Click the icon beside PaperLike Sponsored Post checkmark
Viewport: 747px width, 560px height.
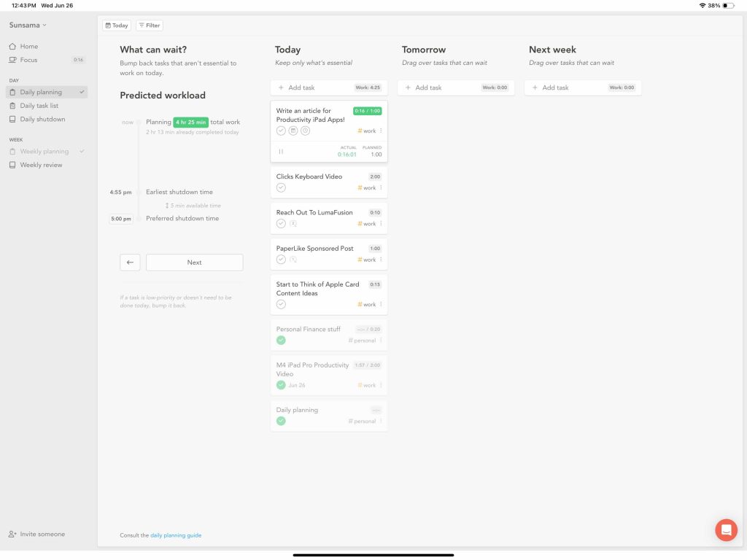[x=293, y=260]
